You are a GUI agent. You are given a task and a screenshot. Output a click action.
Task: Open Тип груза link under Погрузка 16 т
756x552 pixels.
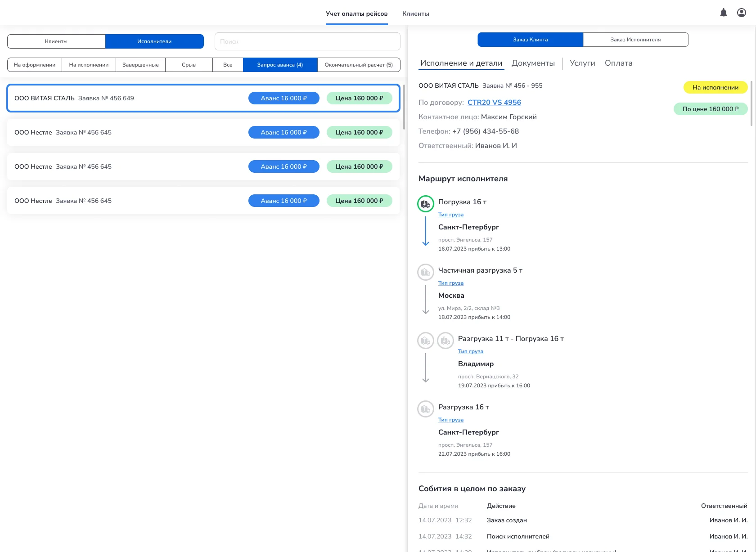[451, 215]
